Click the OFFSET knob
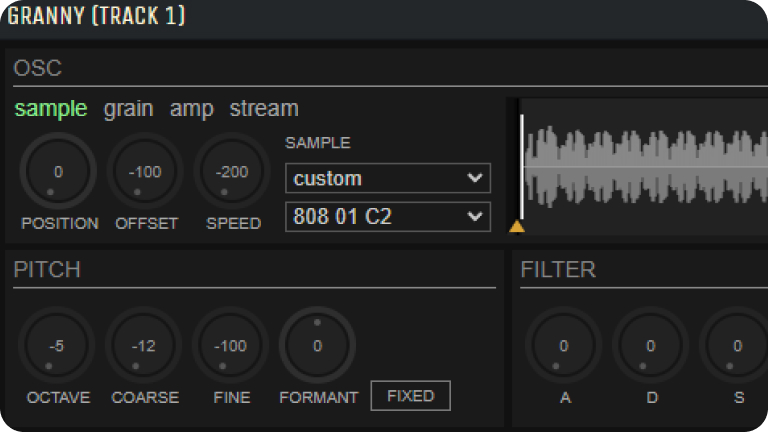The image size is (768, 432). coord(145,172)
